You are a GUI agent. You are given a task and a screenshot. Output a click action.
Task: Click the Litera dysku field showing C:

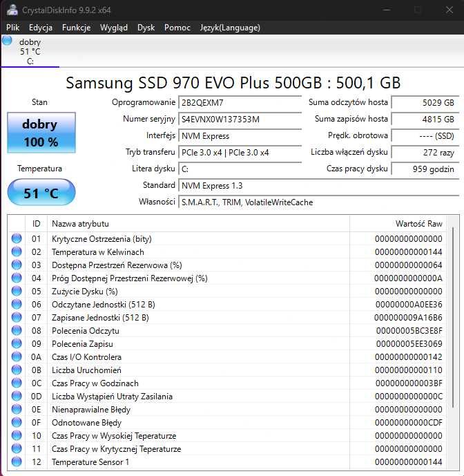[x=240, y=169]
